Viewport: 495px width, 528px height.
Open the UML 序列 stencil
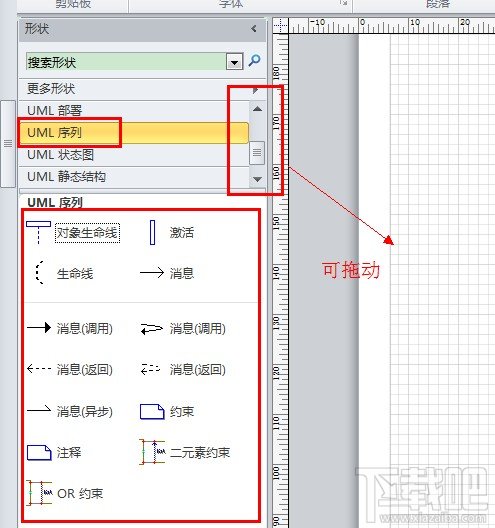pyautogui.click(x=134, y=133)
